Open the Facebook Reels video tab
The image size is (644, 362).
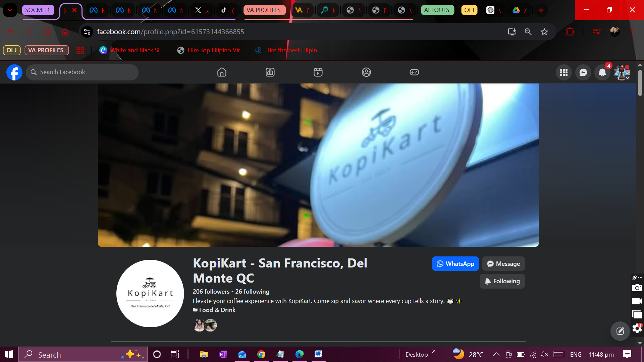click(318, 72)
